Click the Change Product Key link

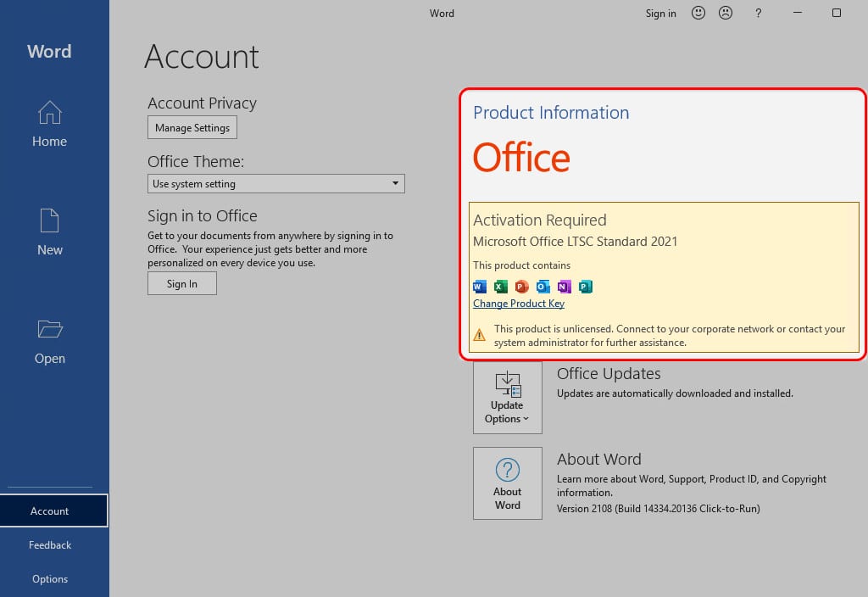[519, 304]
